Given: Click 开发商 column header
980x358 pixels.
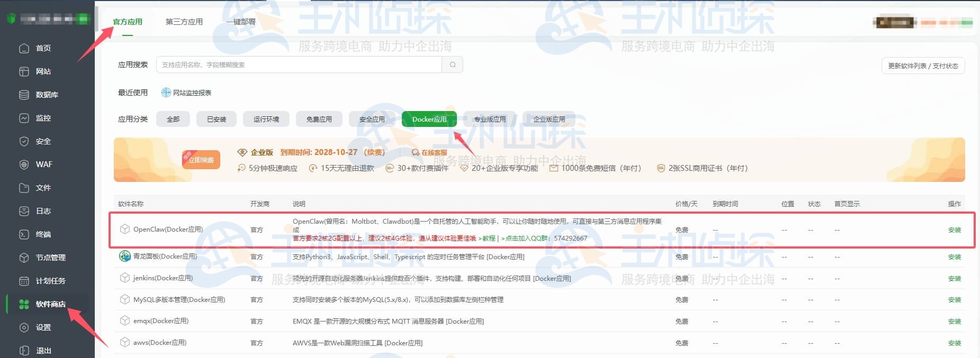Looking at the screenshot, I should pos(260,204).
